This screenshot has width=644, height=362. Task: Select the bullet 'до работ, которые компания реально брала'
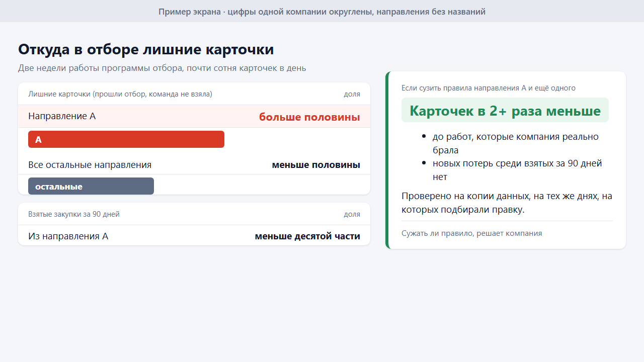pyautogui.click(x=516, y=143)
